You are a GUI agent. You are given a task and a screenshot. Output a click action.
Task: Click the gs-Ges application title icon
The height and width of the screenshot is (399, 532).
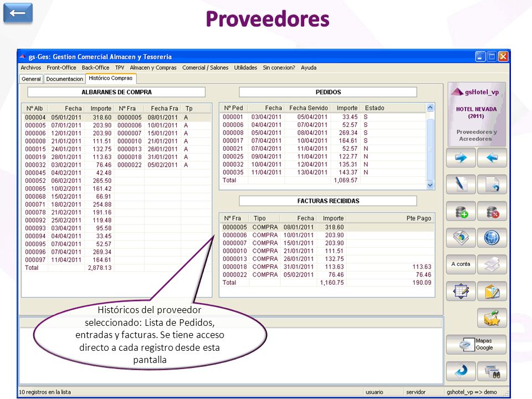(x=23, y=57)
